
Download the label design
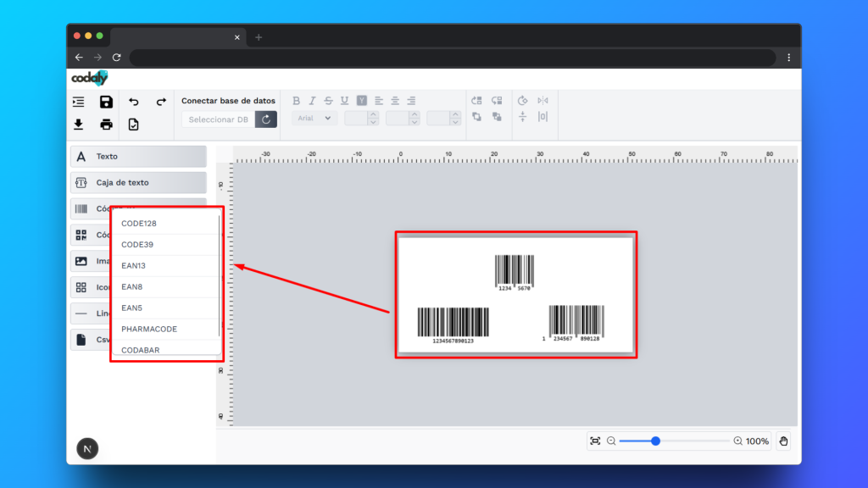tap(79, 125)
